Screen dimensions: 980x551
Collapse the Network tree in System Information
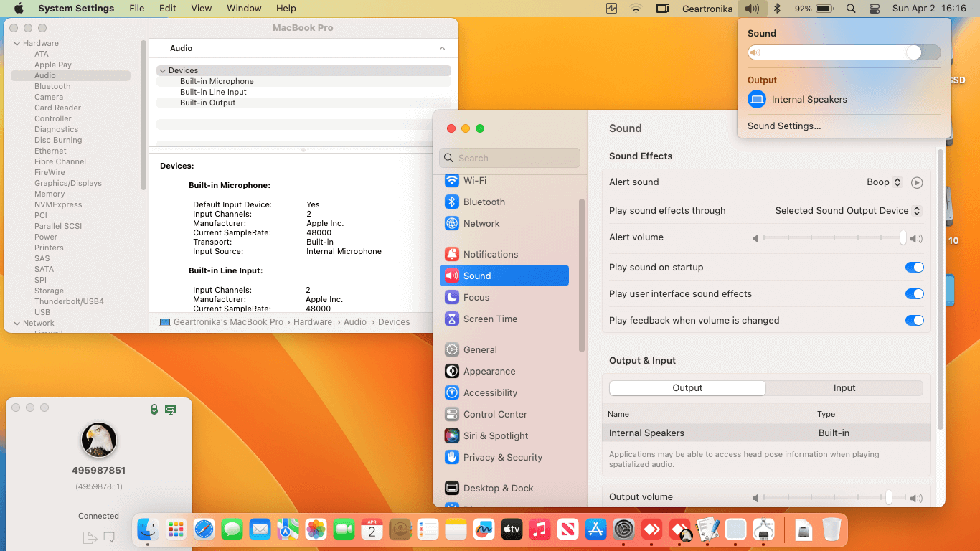(x=17, y=323)
